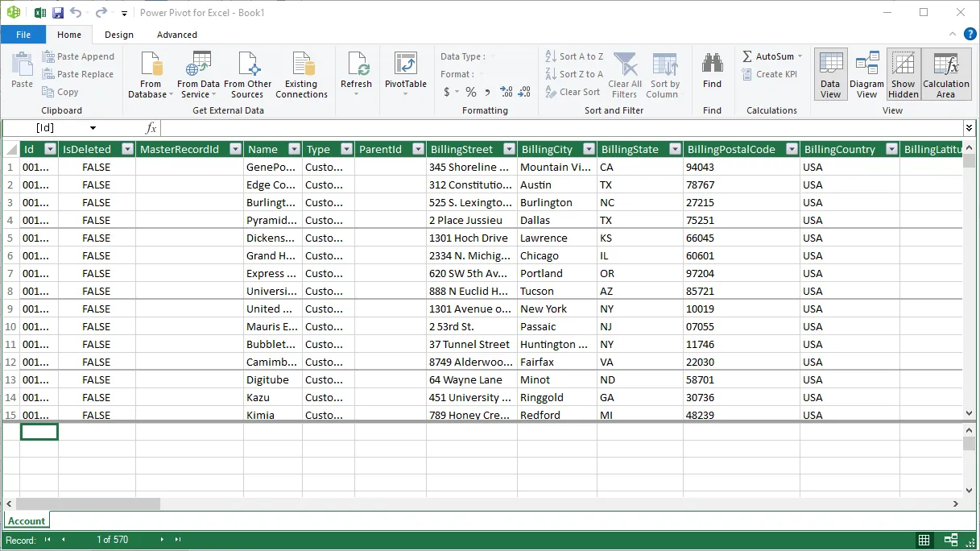Click the From Other Sources icon

click(x=247, y=65)
